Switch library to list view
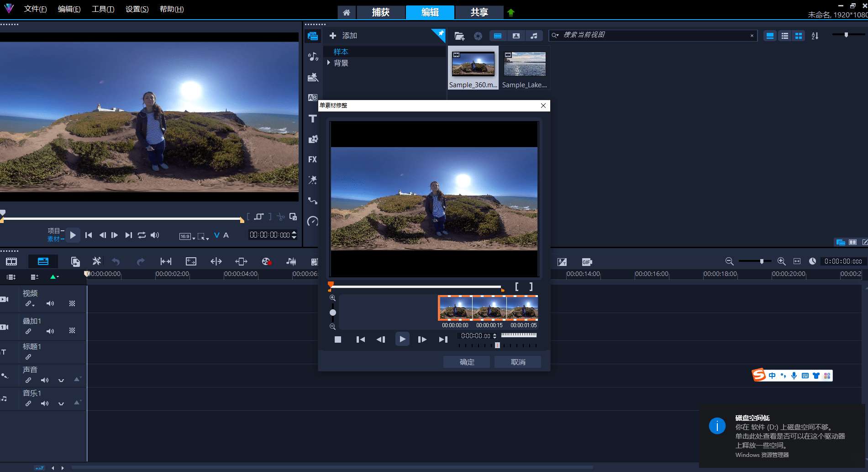This screenshot has height=472, width=868. coord(784,36)
